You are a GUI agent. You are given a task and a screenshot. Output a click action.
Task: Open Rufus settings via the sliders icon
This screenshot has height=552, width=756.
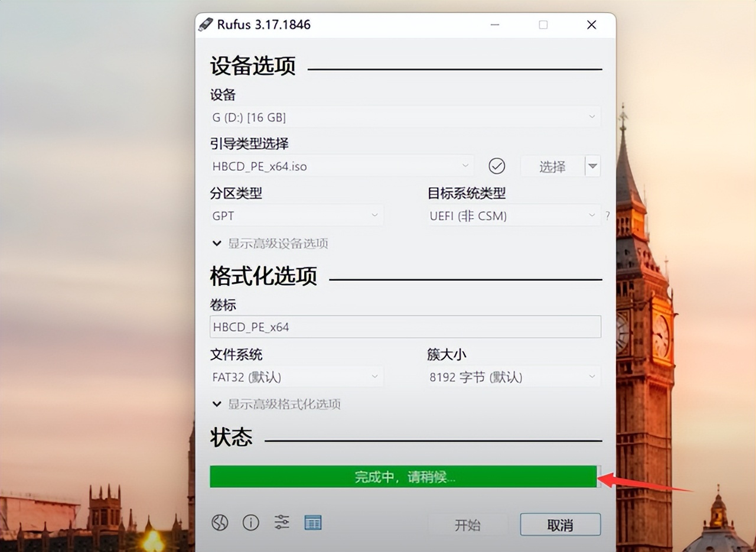281,522
